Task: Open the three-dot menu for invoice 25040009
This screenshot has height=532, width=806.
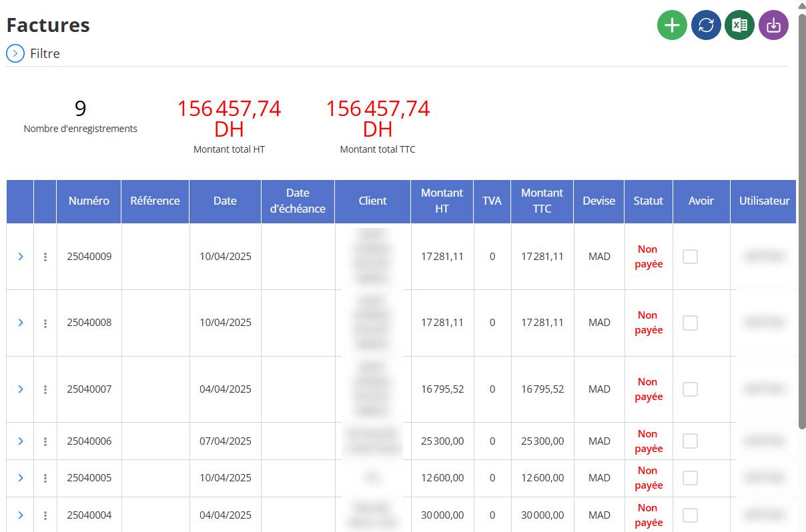Action: pyautogui.click(x=45, y=257)
